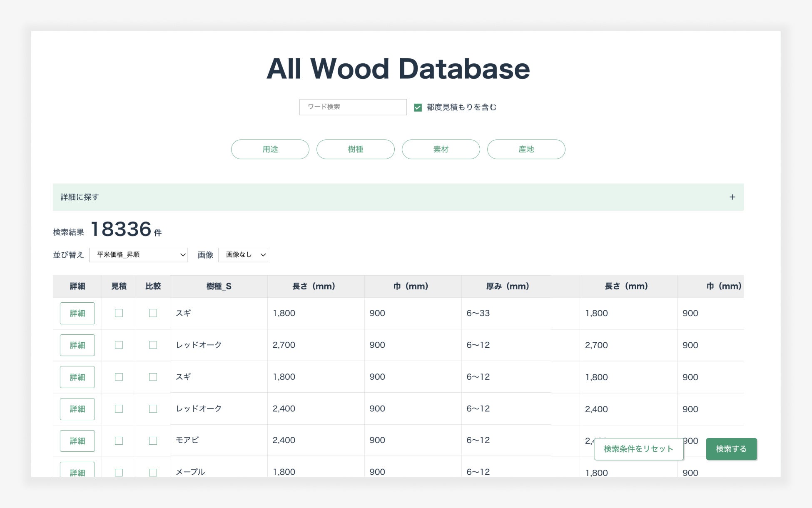The height and width of the screenshot is (508, 812).
Task: Open the 産地 filter category
Action: click(526, 149)
